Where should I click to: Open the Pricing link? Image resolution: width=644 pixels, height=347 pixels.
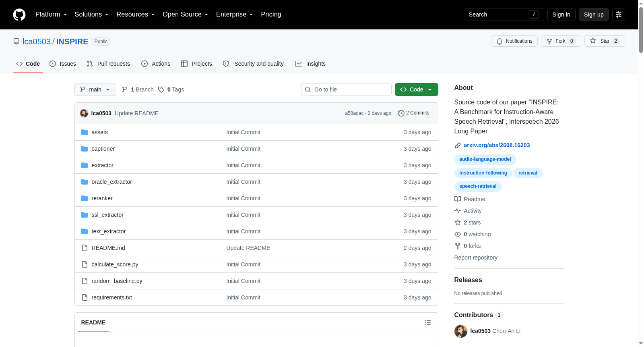click(271, 15)
